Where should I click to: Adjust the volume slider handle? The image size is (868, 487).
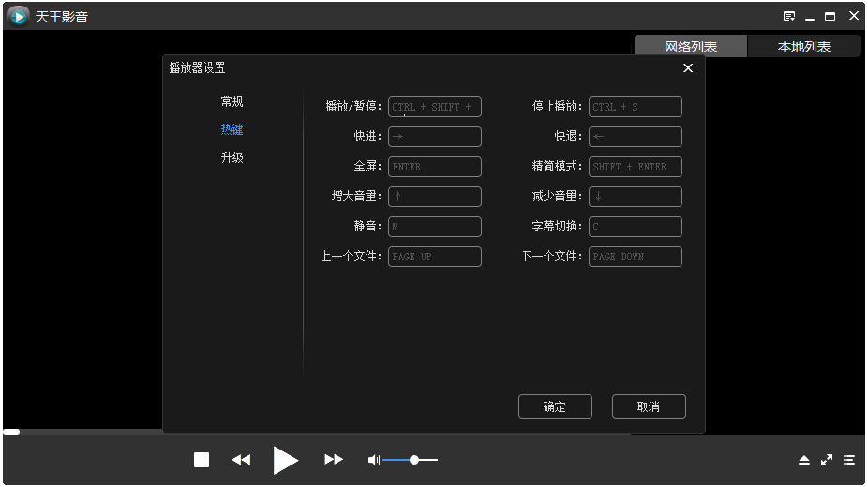click(414, 460)
